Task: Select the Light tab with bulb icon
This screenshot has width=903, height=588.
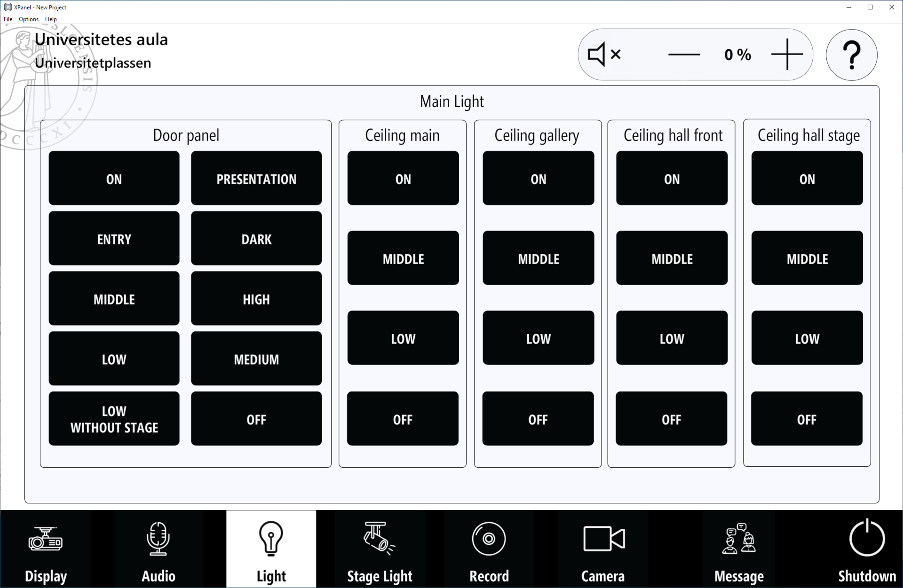Action: point(271,549)
